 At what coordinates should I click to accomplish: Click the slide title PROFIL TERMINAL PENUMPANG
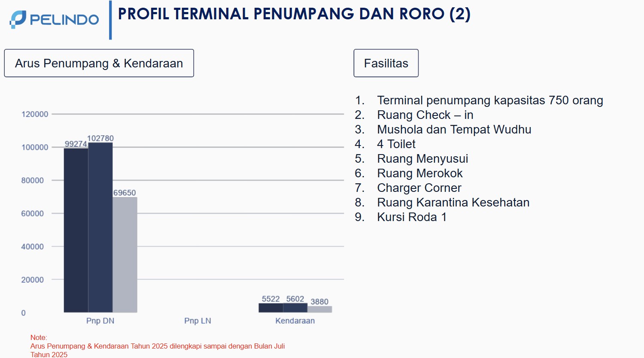294,14
